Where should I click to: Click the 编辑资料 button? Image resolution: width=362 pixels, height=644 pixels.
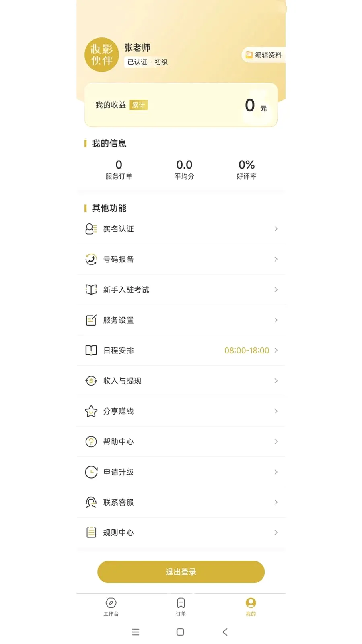tap(264, 55)
